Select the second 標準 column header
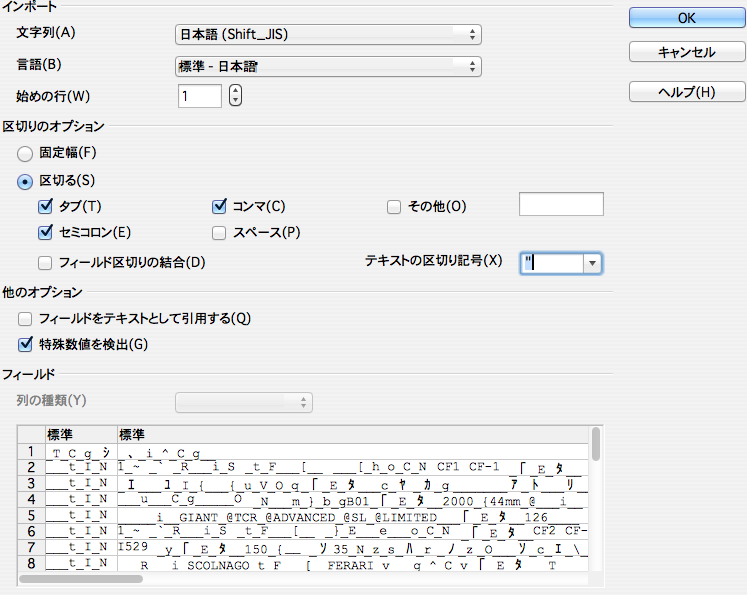This screenshot has width=747, height=595. 353,434
